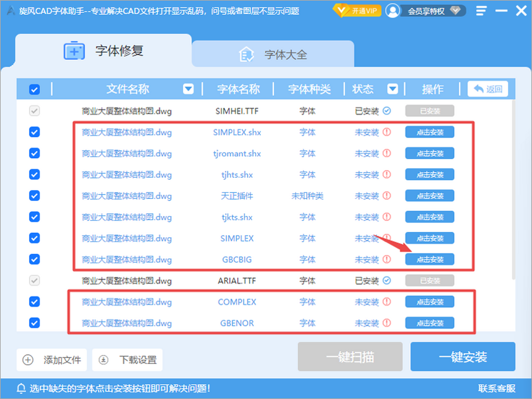Click the diamond icon beside 会员享特权
532x399 pixels.
(454, 11)
